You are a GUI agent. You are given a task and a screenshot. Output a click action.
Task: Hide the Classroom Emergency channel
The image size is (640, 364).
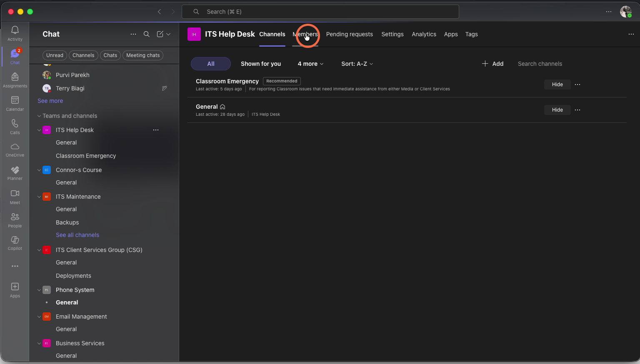click(x=557, y=85)
